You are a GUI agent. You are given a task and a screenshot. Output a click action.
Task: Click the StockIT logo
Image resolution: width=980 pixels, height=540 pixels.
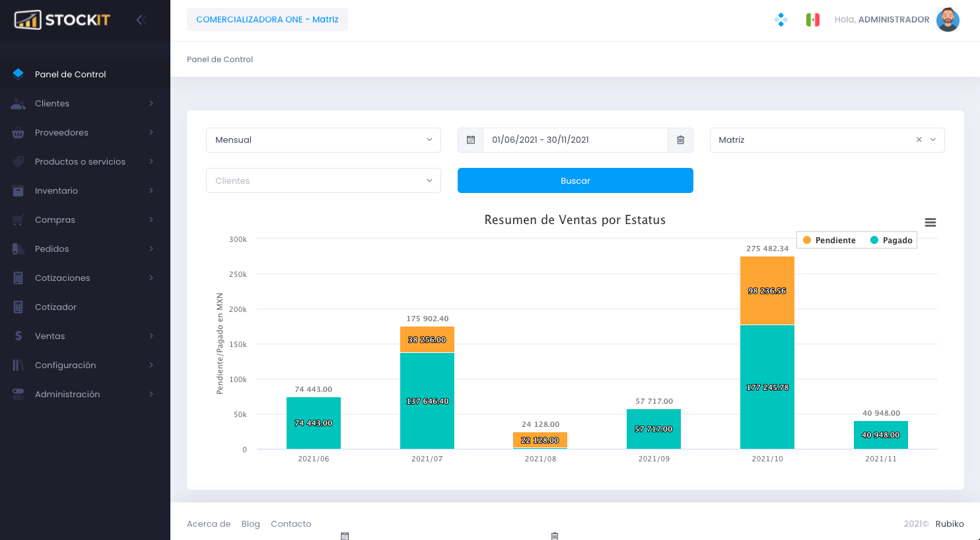[x=62, y=20]
